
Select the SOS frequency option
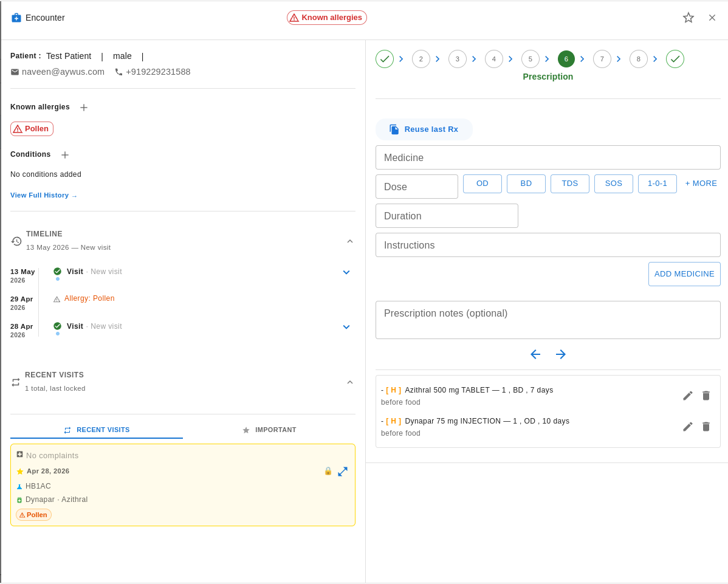[x=613, y=184]
